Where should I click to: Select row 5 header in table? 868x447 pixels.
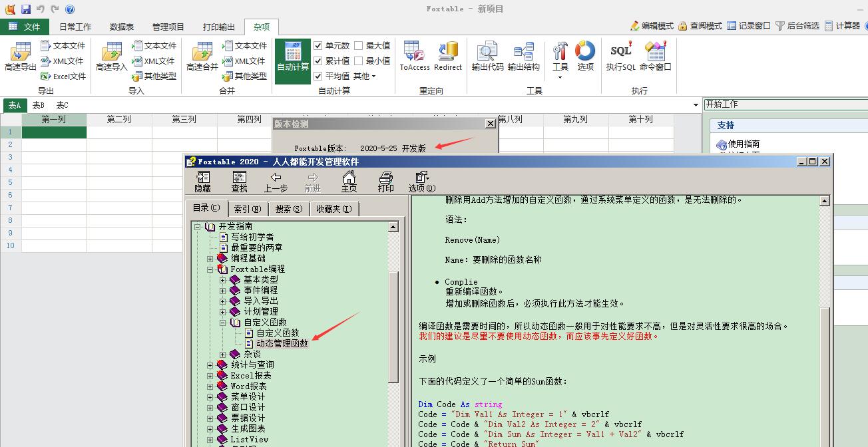11,182
